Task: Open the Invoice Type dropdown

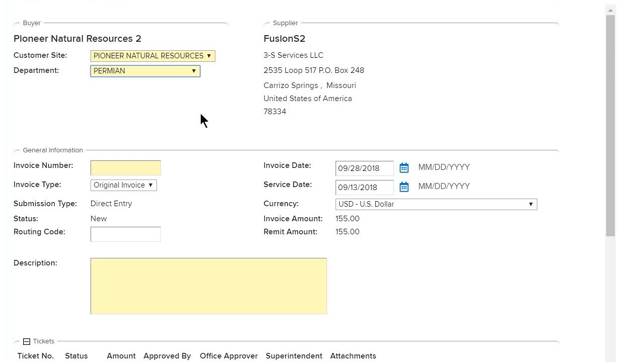Action: [x=124, y=185]
